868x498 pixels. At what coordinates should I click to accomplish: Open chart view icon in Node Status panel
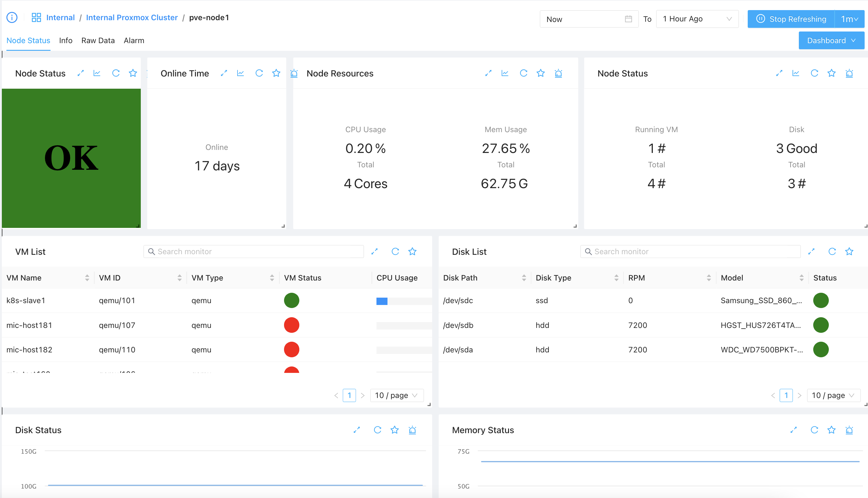(x=97, y=73)
